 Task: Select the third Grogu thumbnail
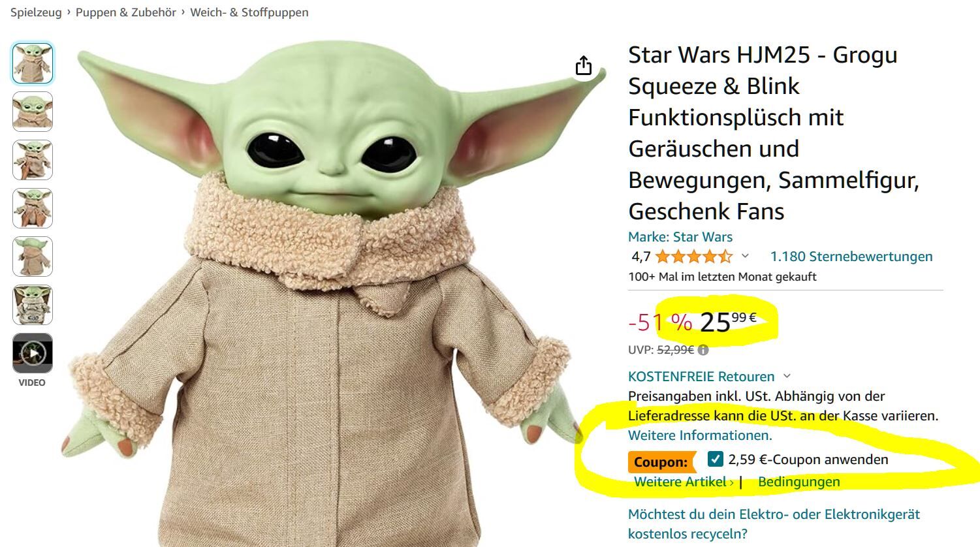[x=33, y=160]
